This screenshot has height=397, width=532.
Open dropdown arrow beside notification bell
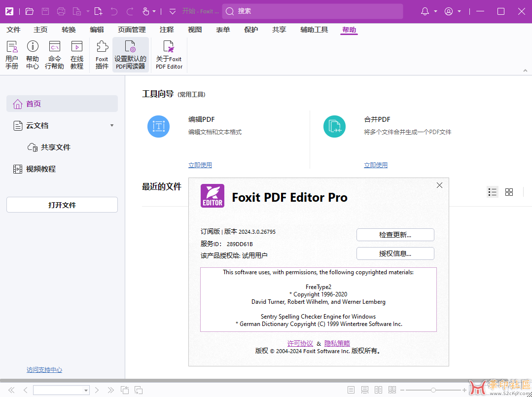point(436,11)
